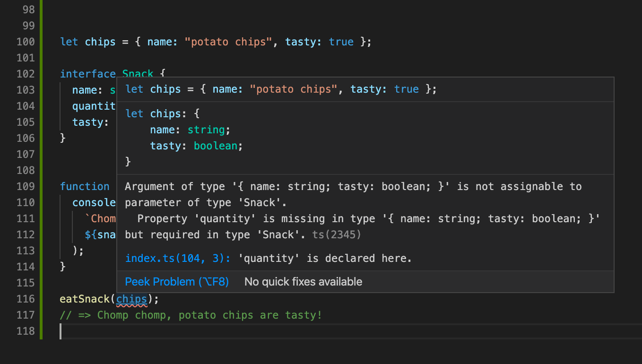Click the Snack interface name on line 102

point(138,74)
